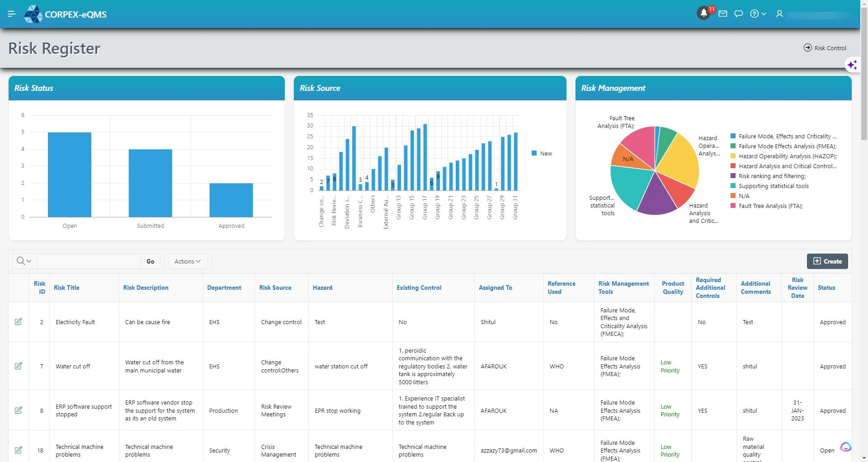Screen dimensions: 868x462
Task: Open the chat bubble icon
Action: [x=739, y=14]
